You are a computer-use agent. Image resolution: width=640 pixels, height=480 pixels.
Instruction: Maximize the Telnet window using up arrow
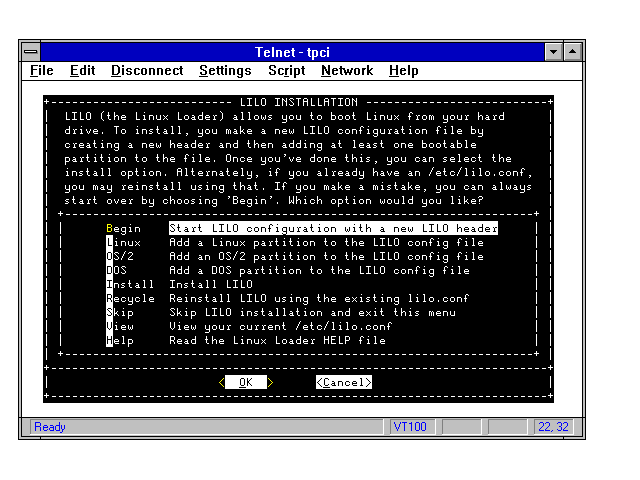tap(572, 51)
